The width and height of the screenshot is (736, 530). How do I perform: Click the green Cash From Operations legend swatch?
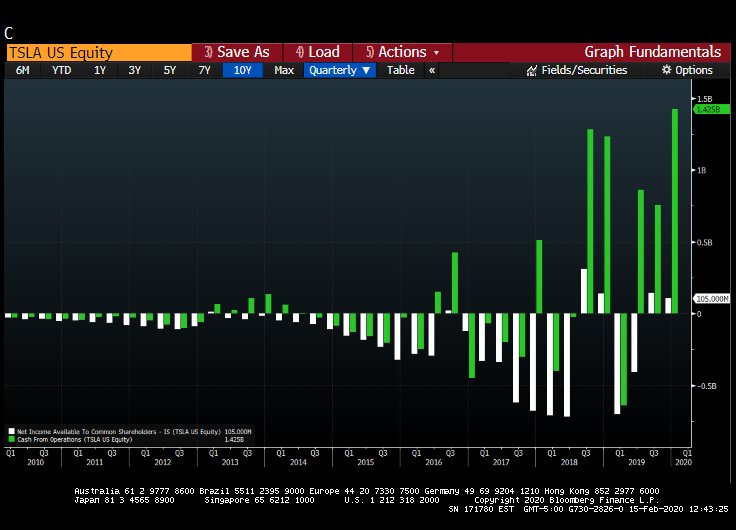(x=11, y=439)
